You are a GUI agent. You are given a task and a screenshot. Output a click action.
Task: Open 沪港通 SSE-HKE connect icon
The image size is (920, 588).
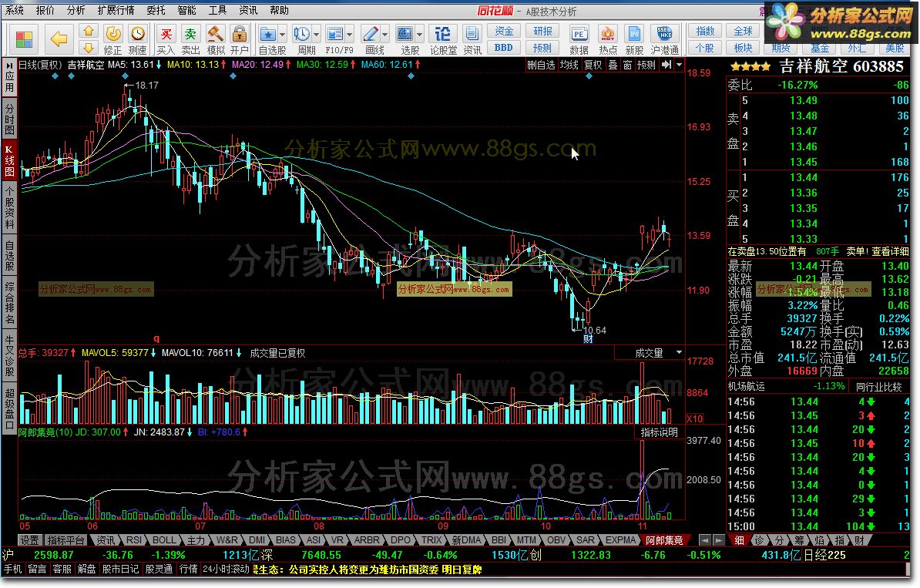tap(664, 40)
